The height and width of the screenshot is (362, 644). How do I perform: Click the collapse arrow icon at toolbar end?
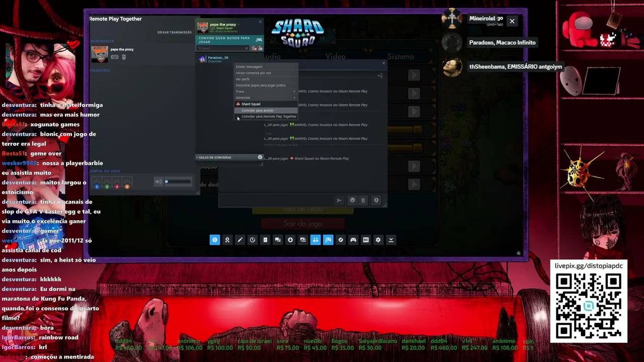[x=391, y=240]
